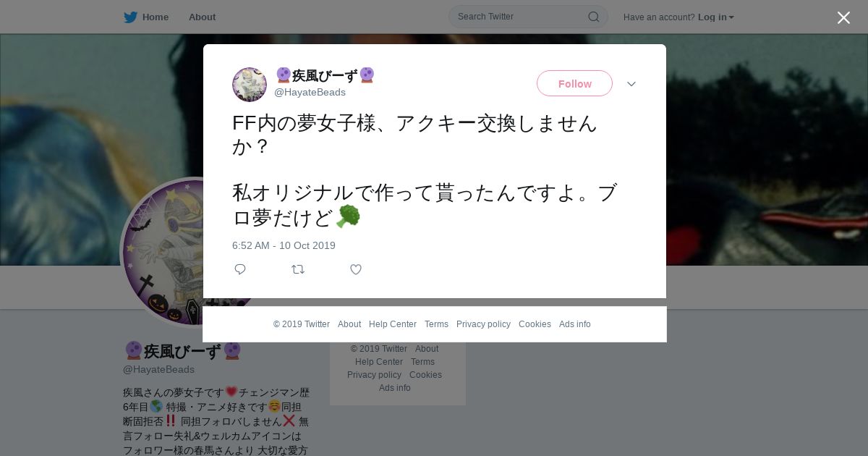
Task: Like the tweet with heart icon
Action: [x=356, y=269]
